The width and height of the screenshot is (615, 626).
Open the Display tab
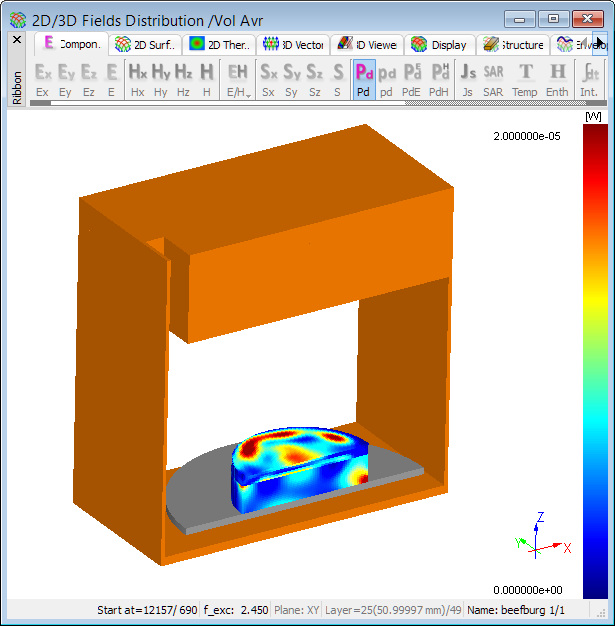point(439,44)
